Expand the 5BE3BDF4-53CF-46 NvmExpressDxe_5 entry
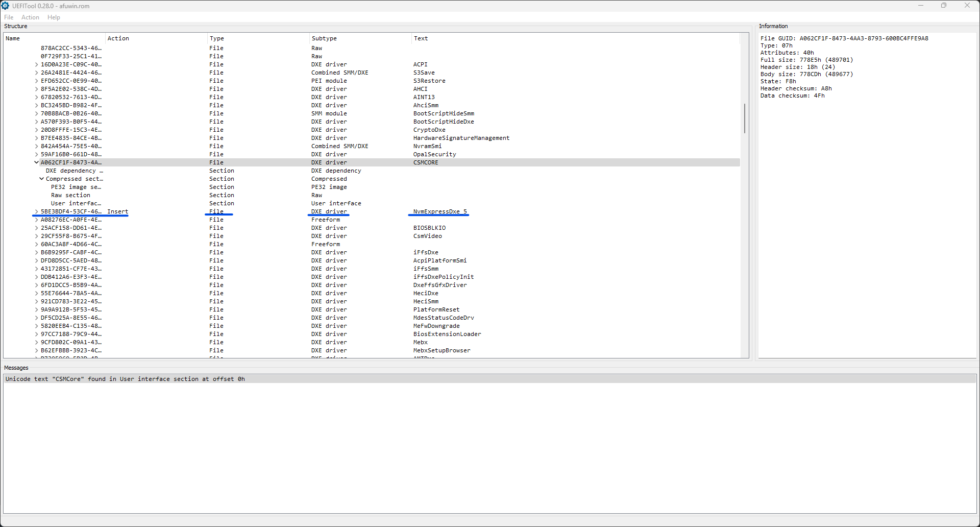Viewport: 980px width, 527px height. (36, 211)
